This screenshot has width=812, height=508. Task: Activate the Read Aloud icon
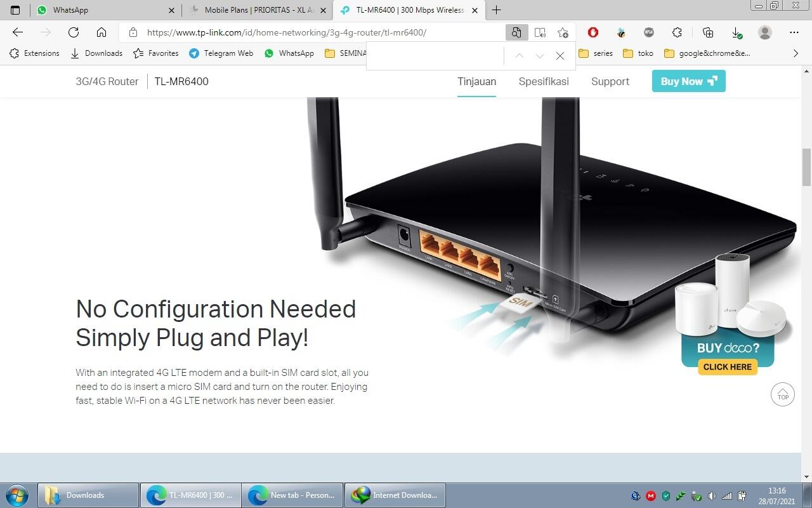tap(540, 32)
